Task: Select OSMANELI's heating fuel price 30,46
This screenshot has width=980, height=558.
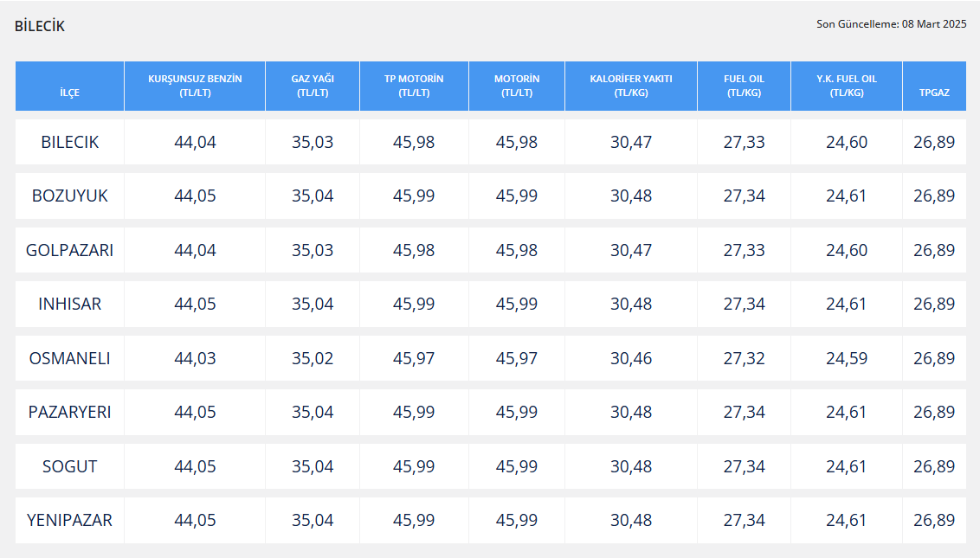Action: pos(631,358)
